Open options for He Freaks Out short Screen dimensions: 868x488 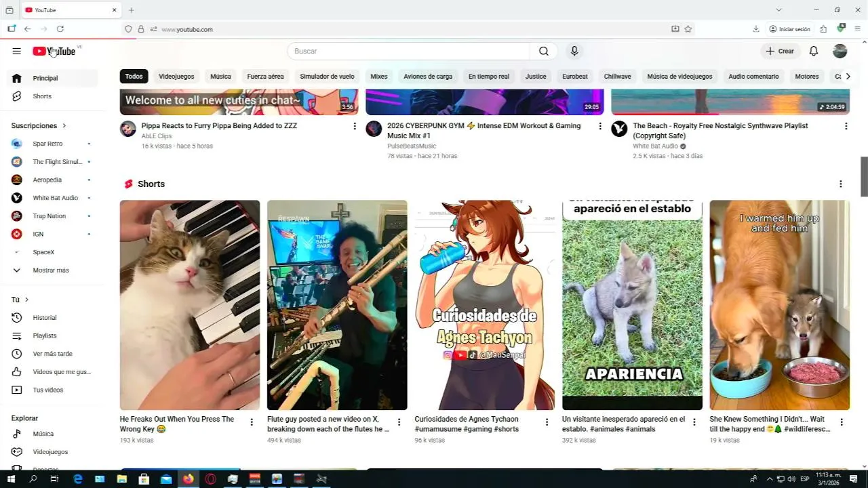[252, 422]
